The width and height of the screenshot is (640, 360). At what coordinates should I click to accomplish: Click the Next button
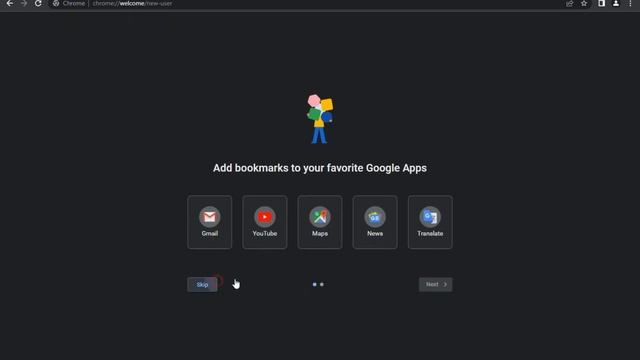click(x=436, y=284)
